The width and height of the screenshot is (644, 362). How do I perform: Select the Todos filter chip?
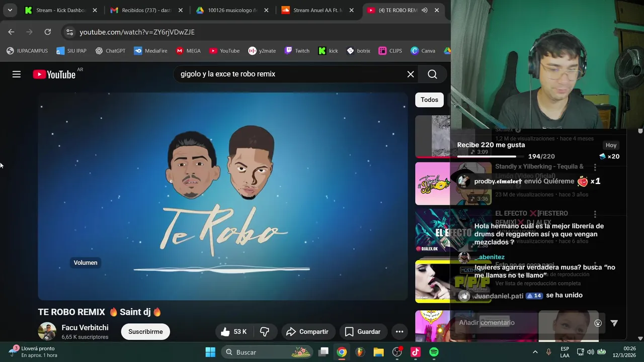[x=429, y=100]
